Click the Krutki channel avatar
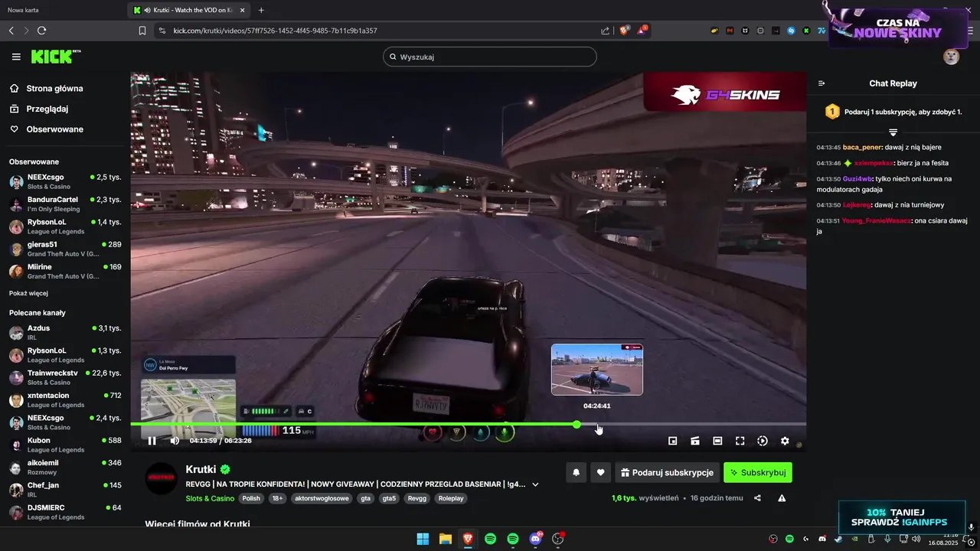This screenshot has height=551, width=980. coord(161,478)
